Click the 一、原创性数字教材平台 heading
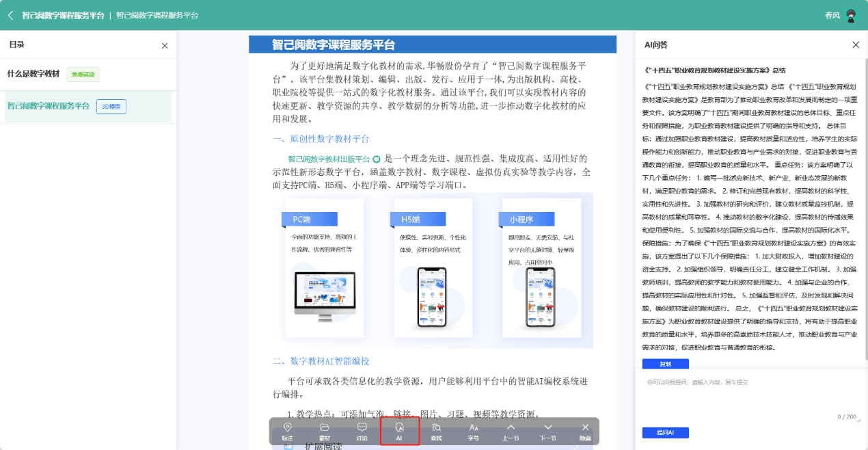The image size is (868, 450). click(321, 139)
